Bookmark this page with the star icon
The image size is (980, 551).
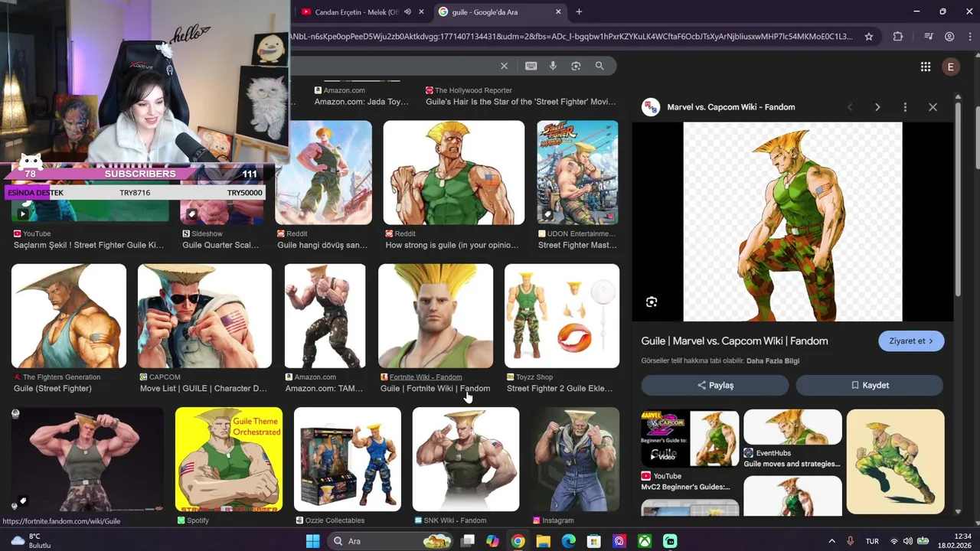(868, 36)
